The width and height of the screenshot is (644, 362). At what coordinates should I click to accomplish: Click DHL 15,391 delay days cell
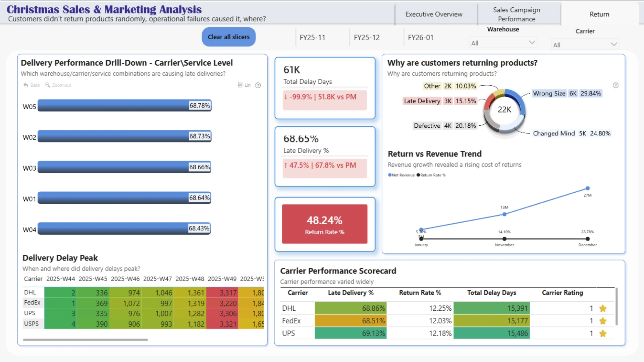coord(491,308)
